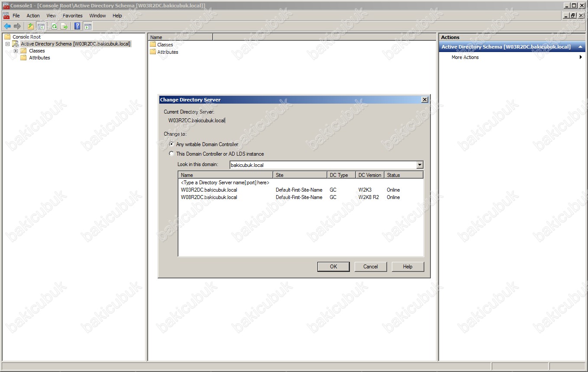Click the dialog's Help button
588x372 pixels.
[408, 267]
